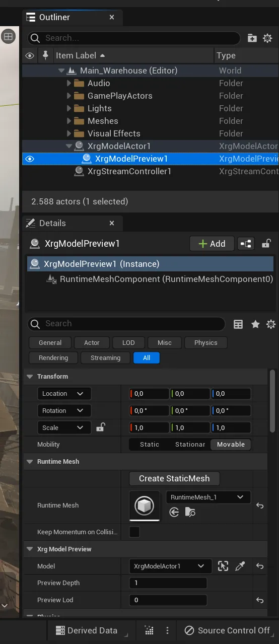Close the Details tab
This screenshot has width=279, height=644.
[112, 223]
